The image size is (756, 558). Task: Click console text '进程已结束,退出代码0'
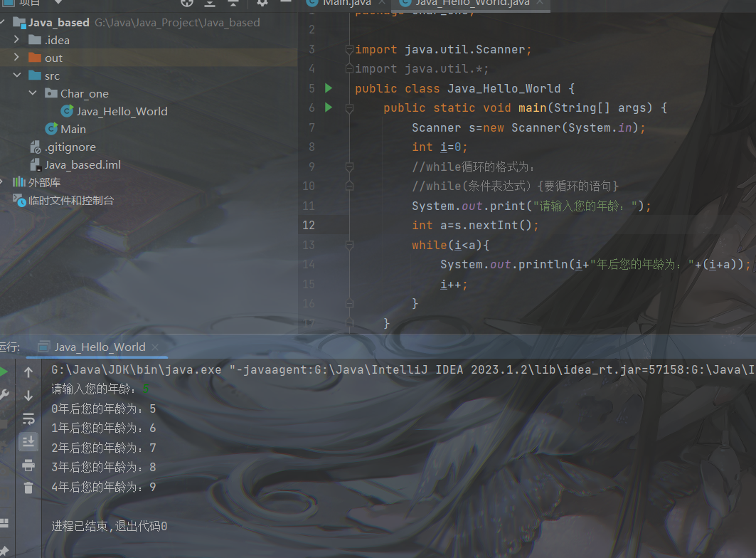click(x=110, y=526)
